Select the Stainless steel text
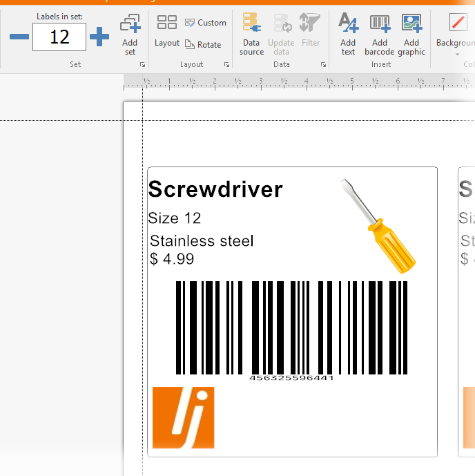The height and width of the screenshot is (476, 475). [x=202, y=241]
